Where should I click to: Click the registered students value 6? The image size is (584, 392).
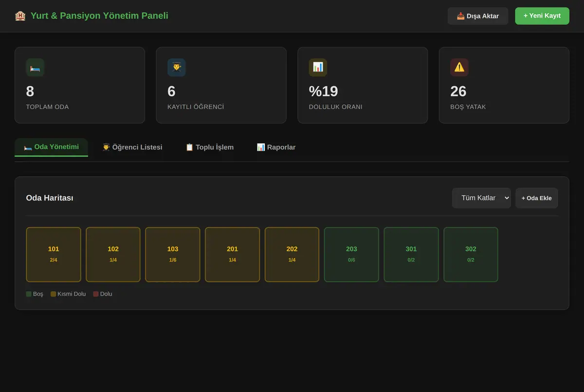click(x=171, y=91)
